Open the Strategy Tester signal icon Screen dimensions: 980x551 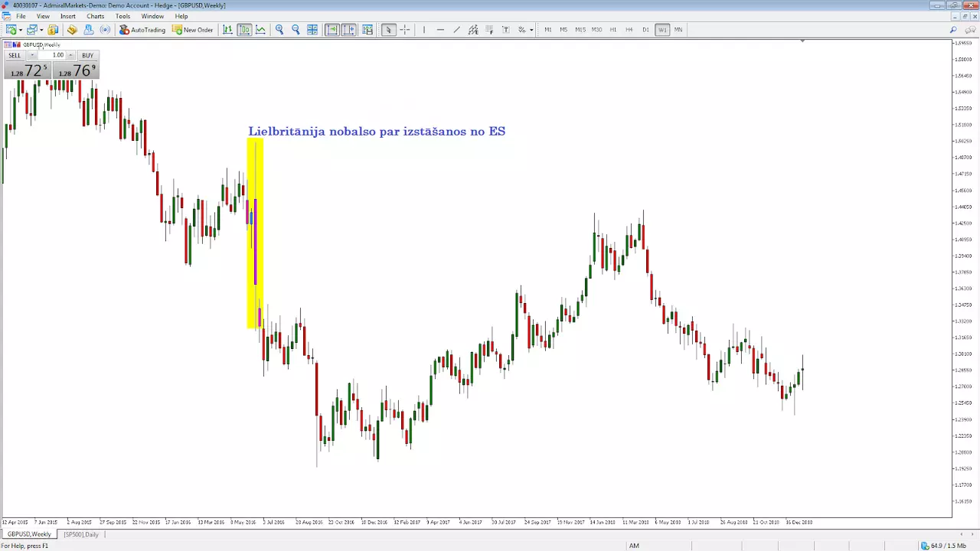point(106,30)
